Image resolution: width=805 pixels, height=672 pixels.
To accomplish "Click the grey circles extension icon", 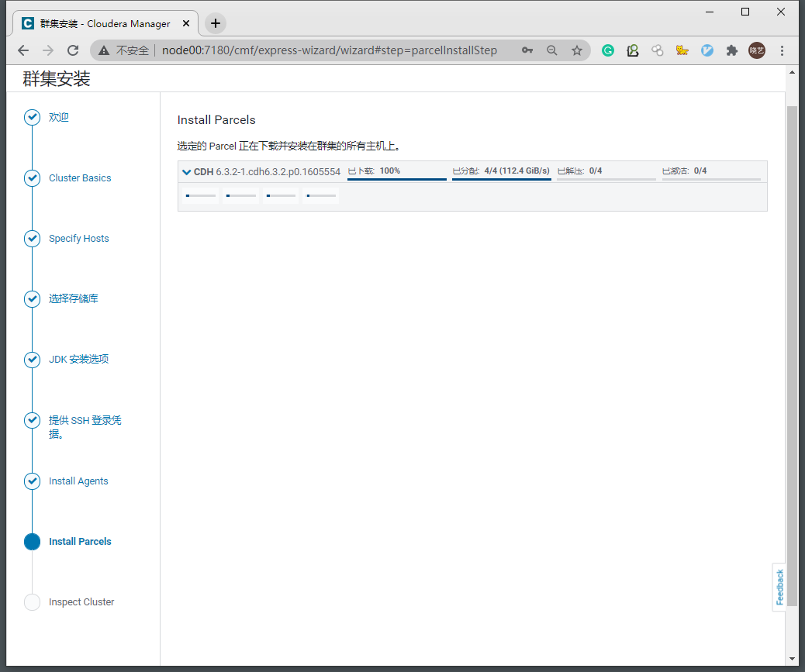I will tap(658, 50).
